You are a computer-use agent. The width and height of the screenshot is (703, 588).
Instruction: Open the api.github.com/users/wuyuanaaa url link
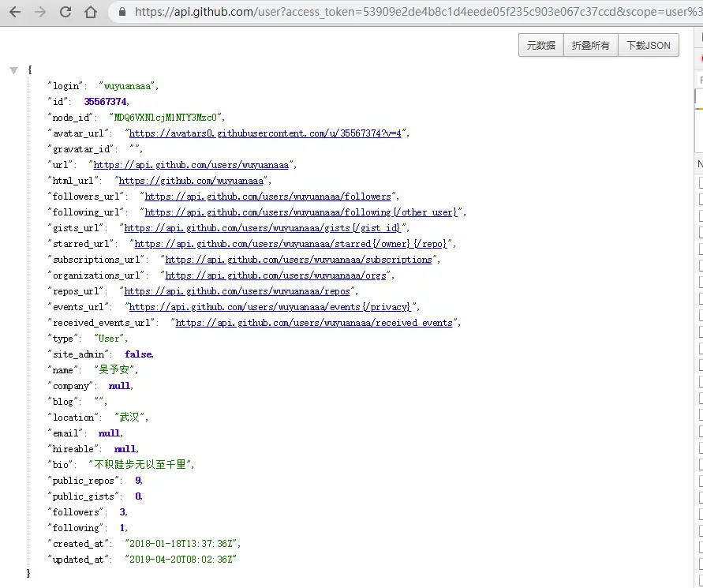tap(191, 165)
